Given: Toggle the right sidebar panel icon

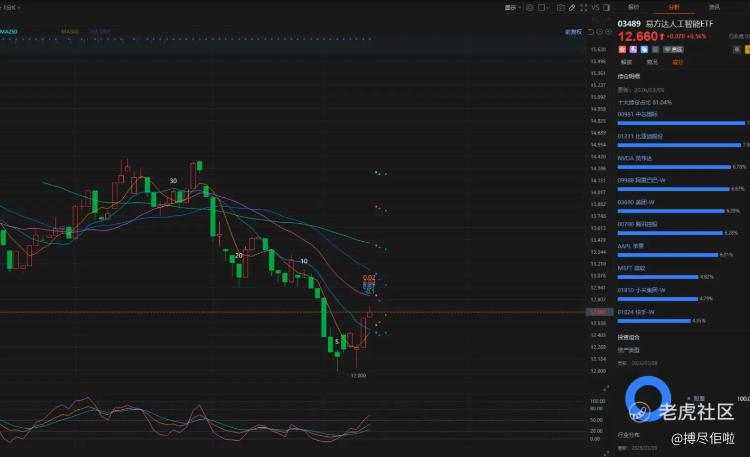Looking at the screenshot, I should tap(607, 8).
